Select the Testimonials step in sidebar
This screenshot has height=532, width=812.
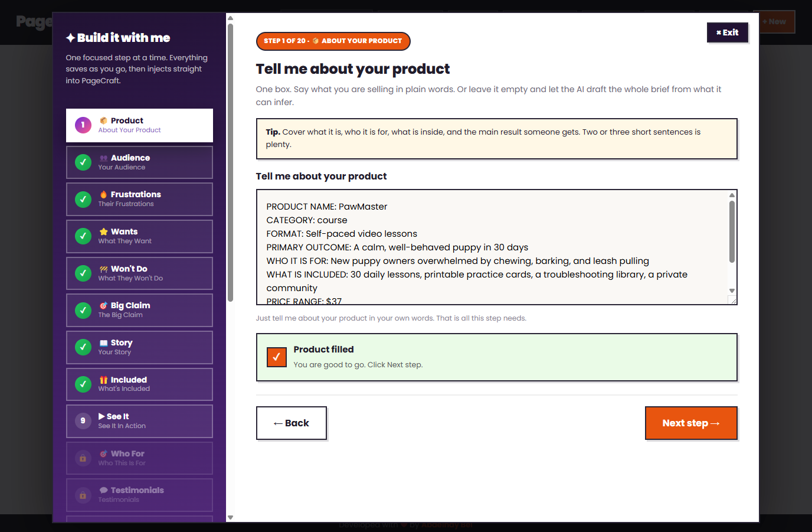(x=139, y=495)
